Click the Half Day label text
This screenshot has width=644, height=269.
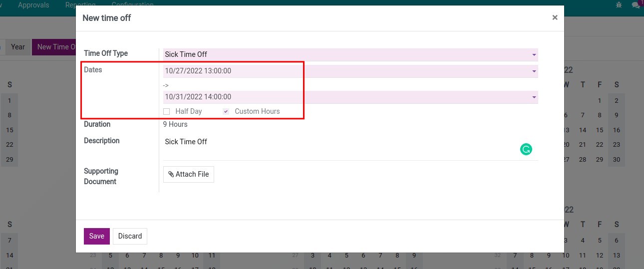(x=189, y=111)
